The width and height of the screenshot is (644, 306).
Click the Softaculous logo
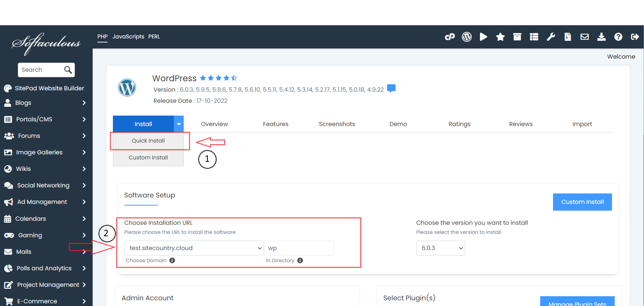click(x=46, y=44)
